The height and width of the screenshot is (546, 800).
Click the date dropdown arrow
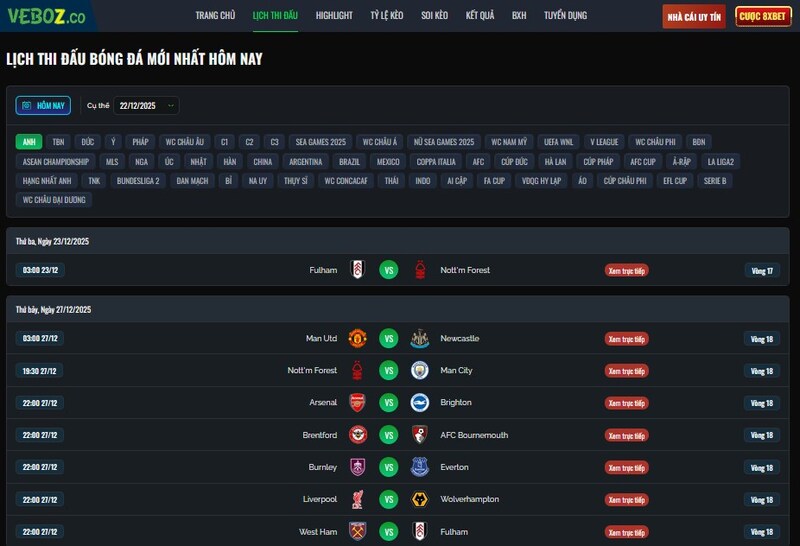171,106
